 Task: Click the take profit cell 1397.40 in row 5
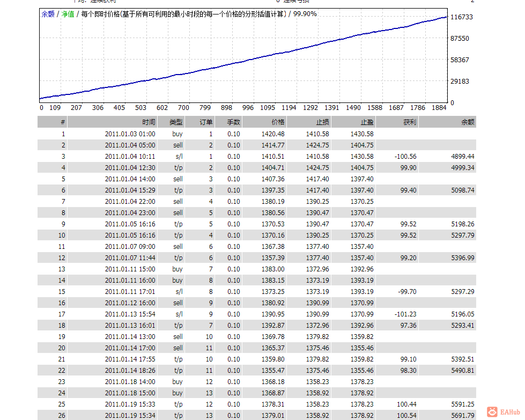362,179
